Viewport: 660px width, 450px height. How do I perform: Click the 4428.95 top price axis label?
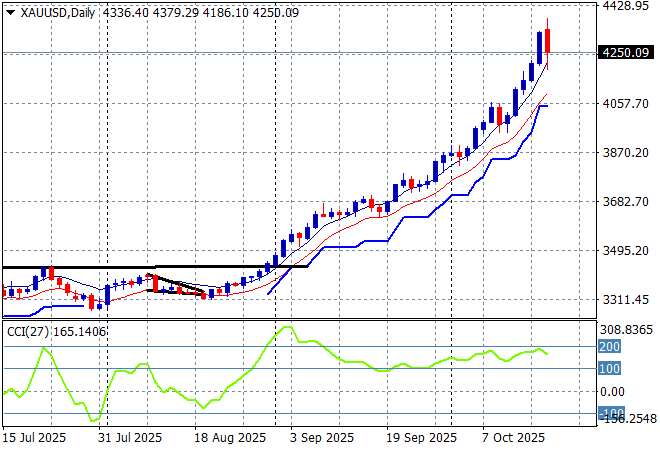[x=629, y=6]
